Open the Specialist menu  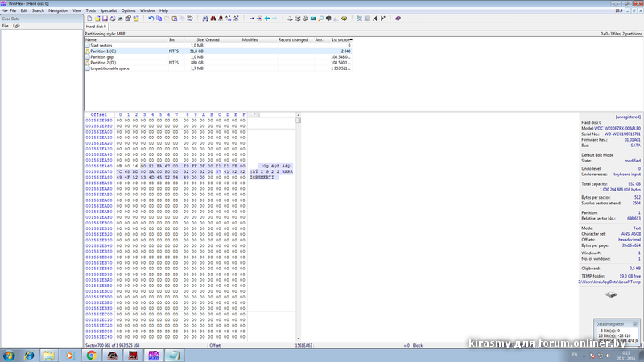click(x=108, y=10)
